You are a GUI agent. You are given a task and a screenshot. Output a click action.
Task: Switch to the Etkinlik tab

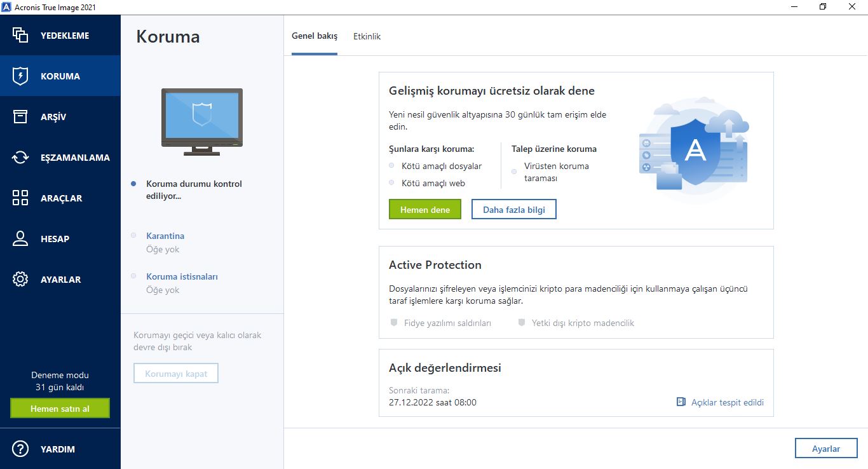coord(367,36)
